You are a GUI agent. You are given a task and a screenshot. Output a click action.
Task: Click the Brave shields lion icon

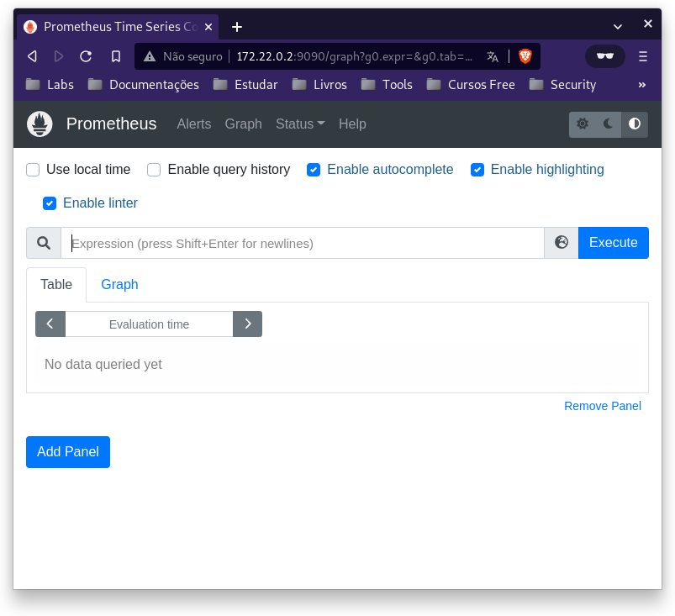point(525,56)
